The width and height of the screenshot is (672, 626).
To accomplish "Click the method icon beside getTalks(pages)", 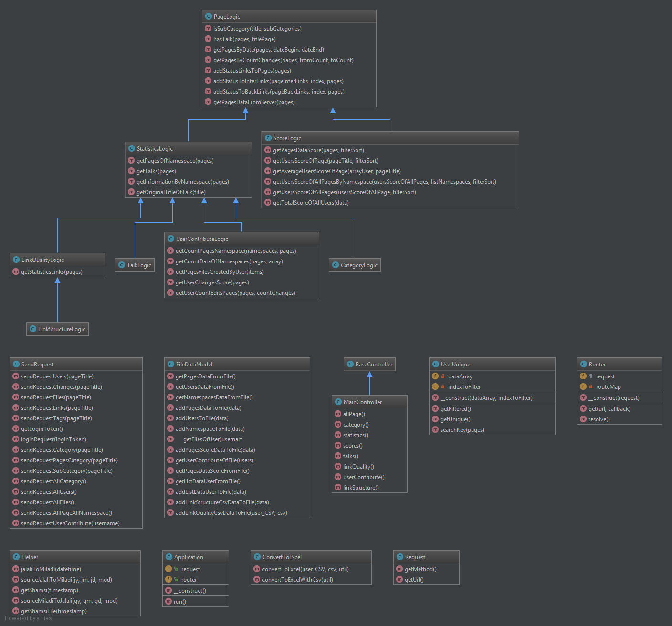I will (x=131, y=171).
